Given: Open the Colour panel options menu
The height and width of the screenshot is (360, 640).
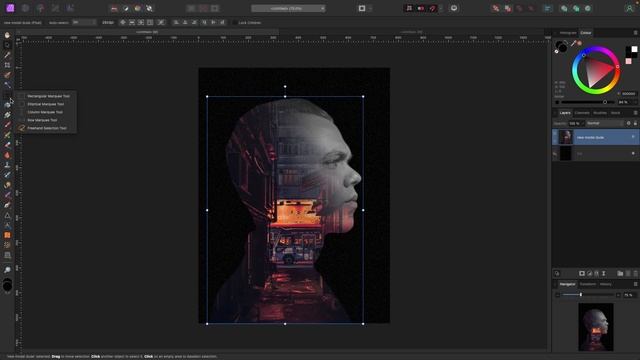Looking at the screenshot, I should tap(635, 33).
